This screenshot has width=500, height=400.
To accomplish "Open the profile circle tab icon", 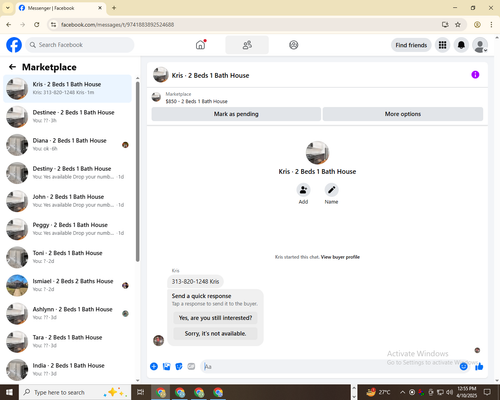I will [293, 45].
